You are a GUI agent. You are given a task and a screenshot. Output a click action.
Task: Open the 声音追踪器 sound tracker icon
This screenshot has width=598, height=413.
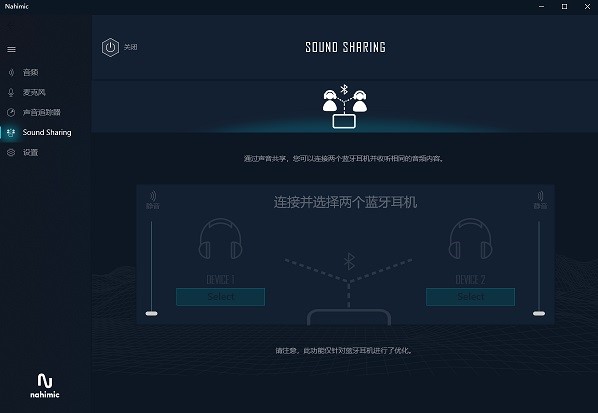pos(11,112)
